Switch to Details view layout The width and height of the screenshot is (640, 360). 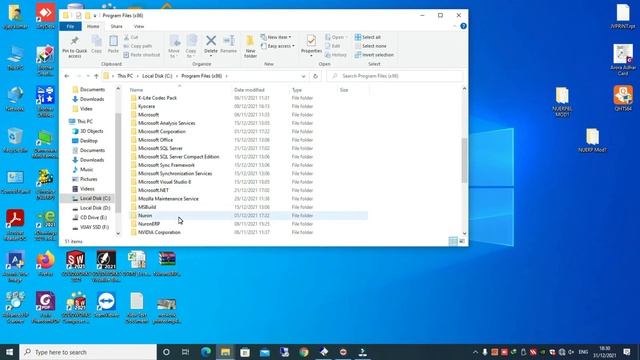(x=453, y=241)
